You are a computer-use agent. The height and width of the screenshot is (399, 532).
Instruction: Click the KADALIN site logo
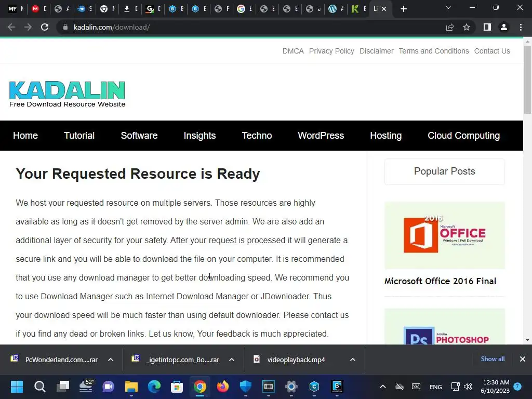coord(67,94)
